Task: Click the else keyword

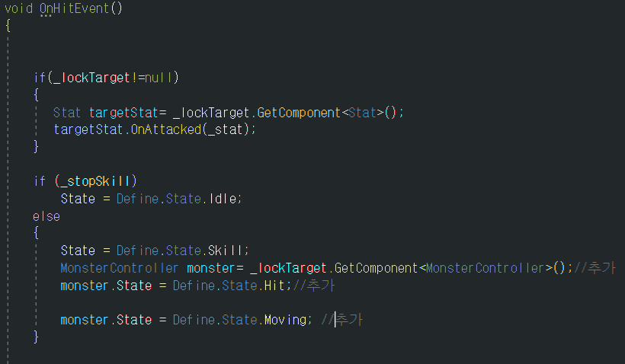Action: [46, 216]
